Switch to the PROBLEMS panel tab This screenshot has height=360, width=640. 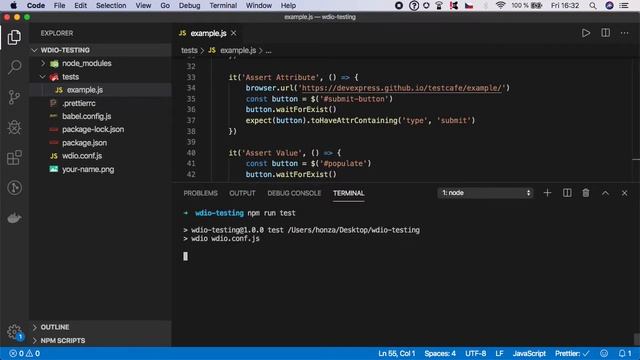tap(200, 193)
